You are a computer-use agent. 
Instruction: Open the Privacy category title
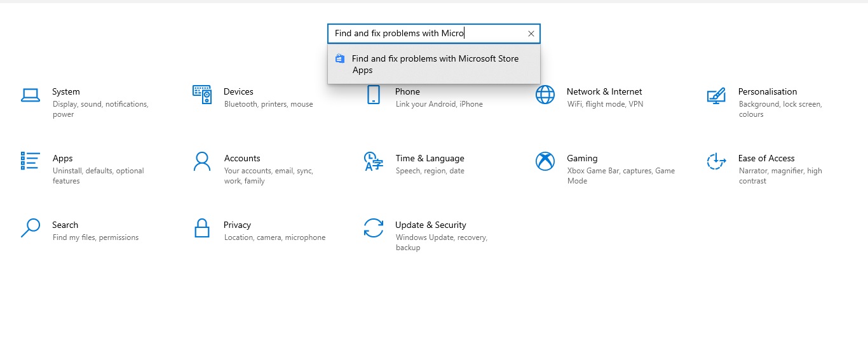pyautogui.click(x=237, y=225)
